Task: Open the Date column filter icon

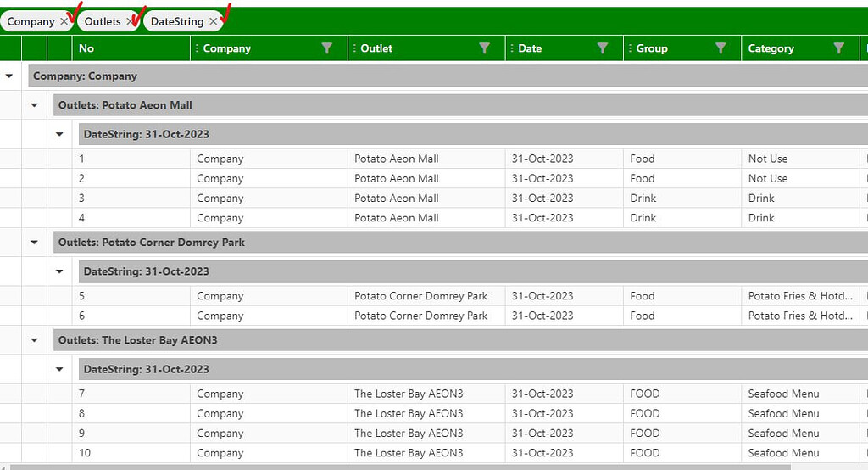Action: point(603,48)
